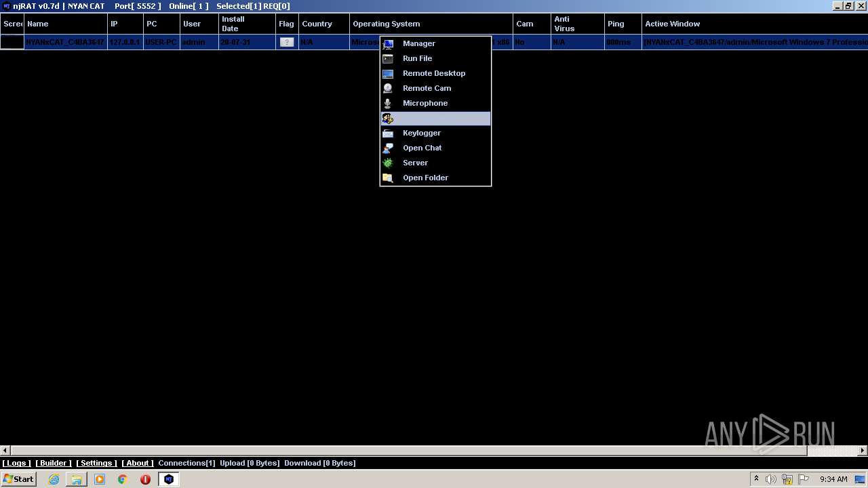This screenshot has height=488, width=868.
Task: Click the N/A value under Anti Virus
Action: (559, 42)
